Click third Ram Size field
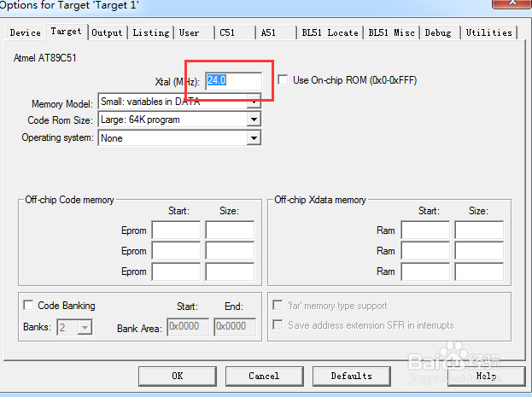Image resolution: width=532 pixels, height=397 pixels. pyautogui.click(x=479, y=271)
